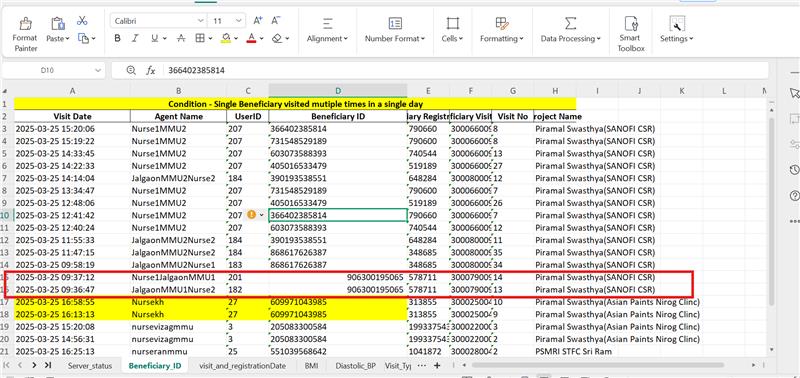The height and width of the screenshot is (378, 800).
Task: Open the Smart Toolbox
Action: 632,35
